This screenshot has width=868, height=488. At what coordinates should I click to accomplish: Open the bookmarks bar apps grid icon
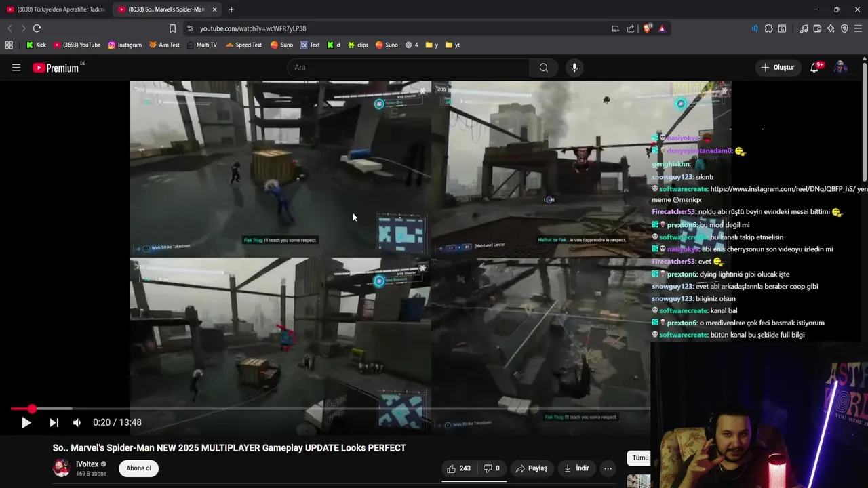click(x=9, y=45)
